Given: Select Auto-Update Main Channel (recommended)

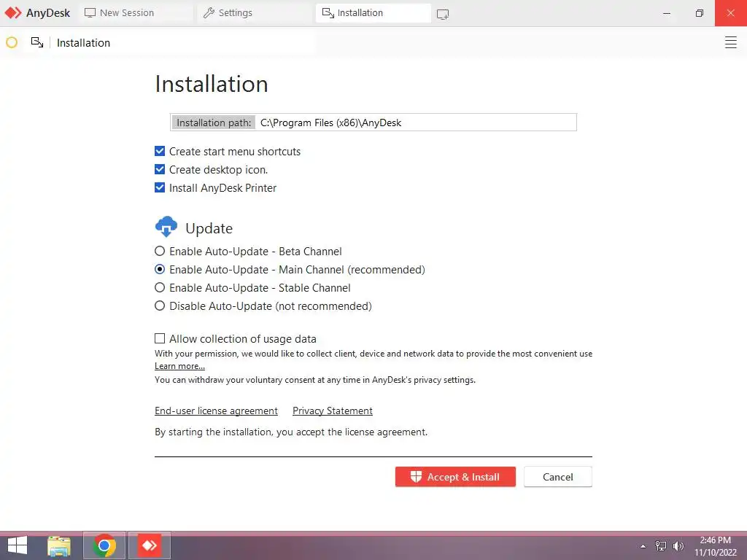Looking at the screenshot, I should [x=160, y=269].
